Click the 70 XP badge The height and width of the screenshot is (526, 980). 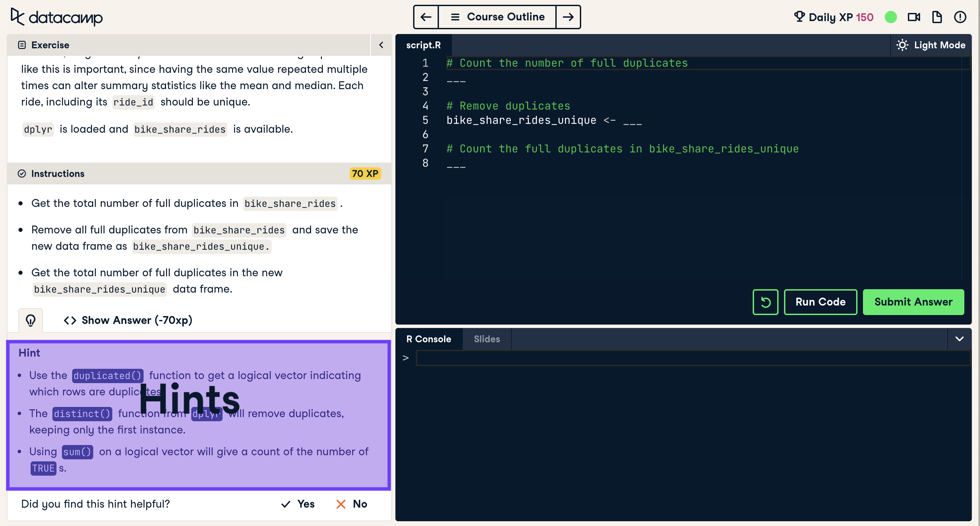pos(365,174)
